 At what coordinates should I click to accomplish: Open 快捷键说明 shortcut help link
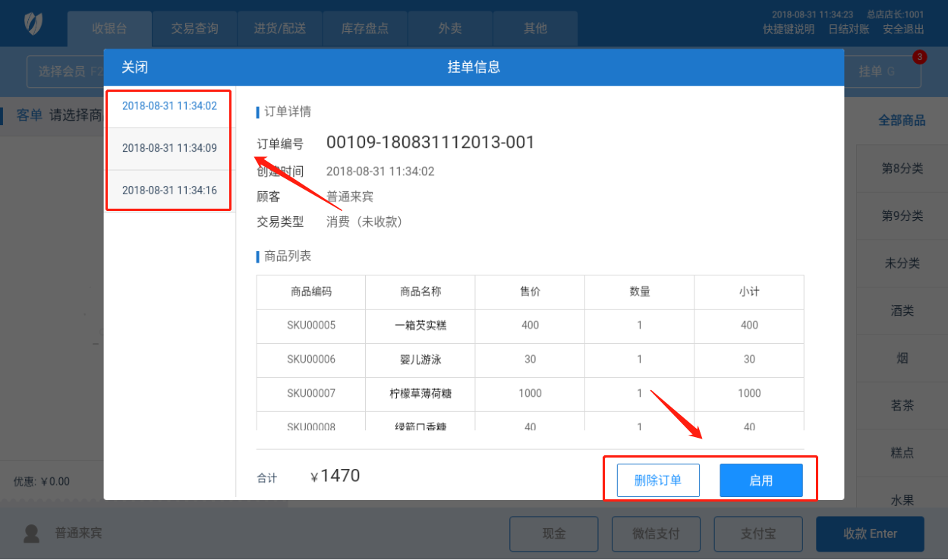[x=789, y=30]
